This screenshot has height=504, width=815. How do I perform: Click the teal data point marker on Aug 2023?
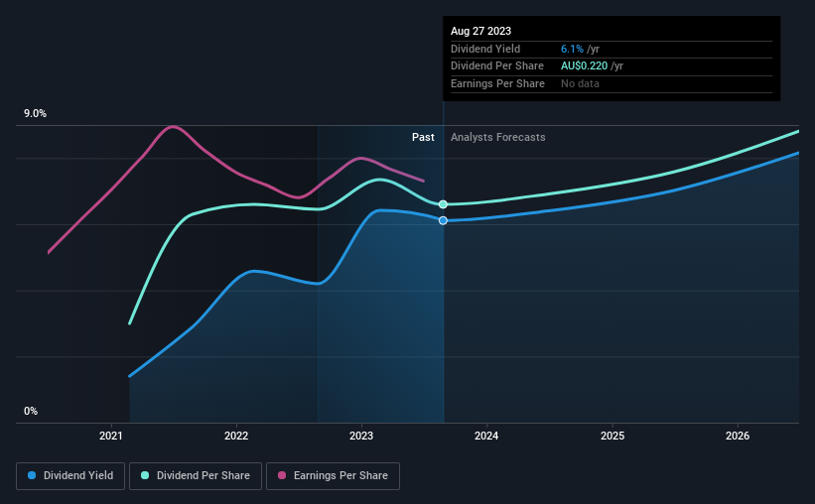tap(443, 204)
